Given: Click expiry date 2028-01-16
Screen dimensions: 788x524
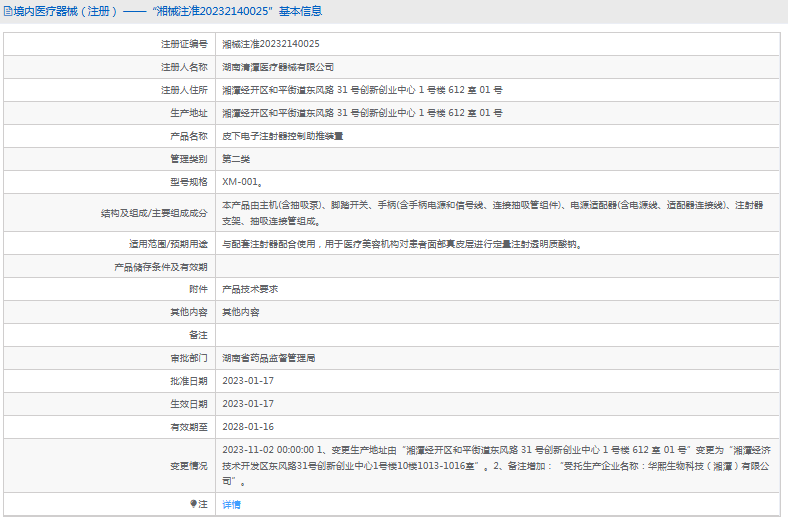Looking at the screenshot, I should tap(248, 427).
